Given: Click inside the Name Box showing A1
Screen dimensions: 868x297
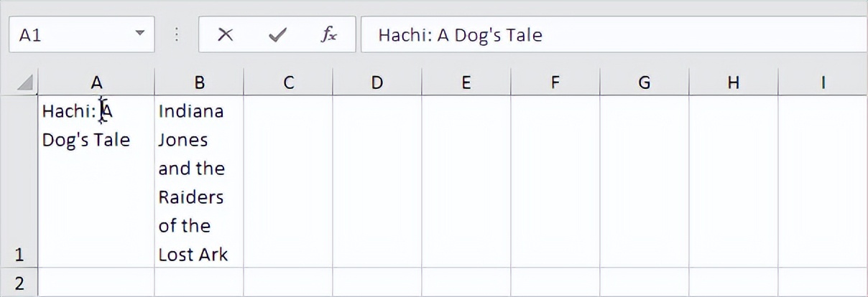Looking at the screenshot, I should point(68,35).
